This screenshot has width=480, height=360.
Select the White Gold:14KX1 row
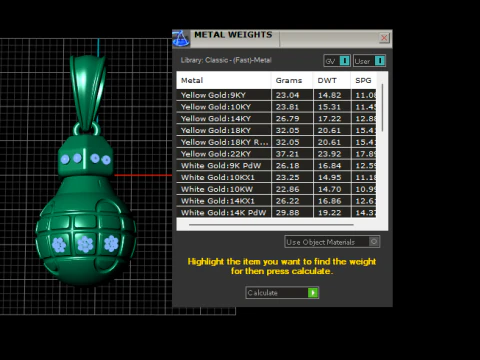point(276,201)
